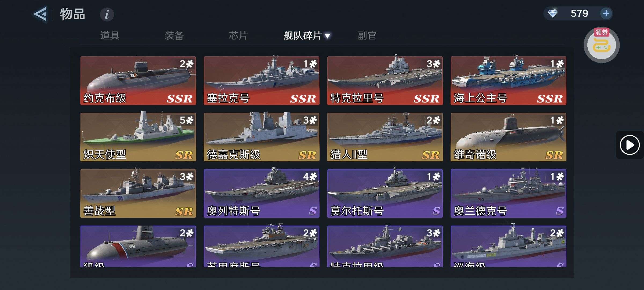Viewport: 644px width, 290px height.
Task: Select the 维奇诺级 submarine card
Action: [508, 137]
